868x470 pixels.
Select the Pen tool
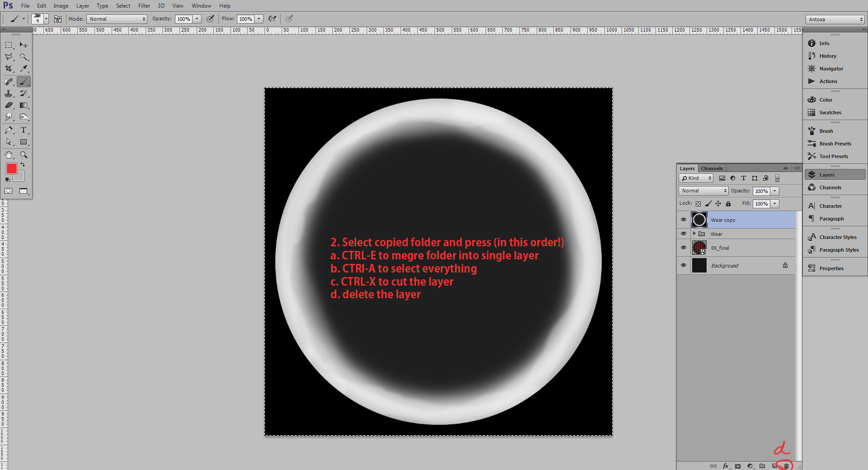(9, 130)
